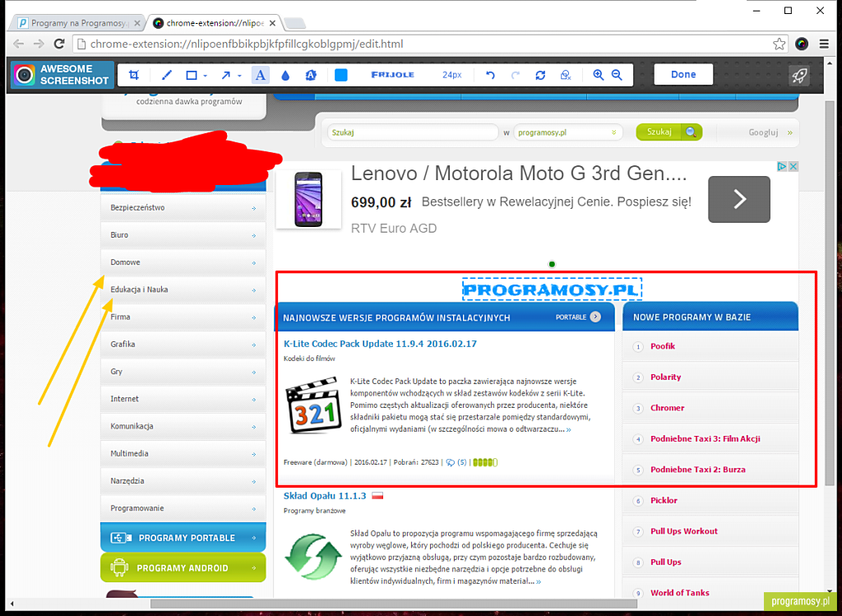Open the Frijole font selector

392,75
